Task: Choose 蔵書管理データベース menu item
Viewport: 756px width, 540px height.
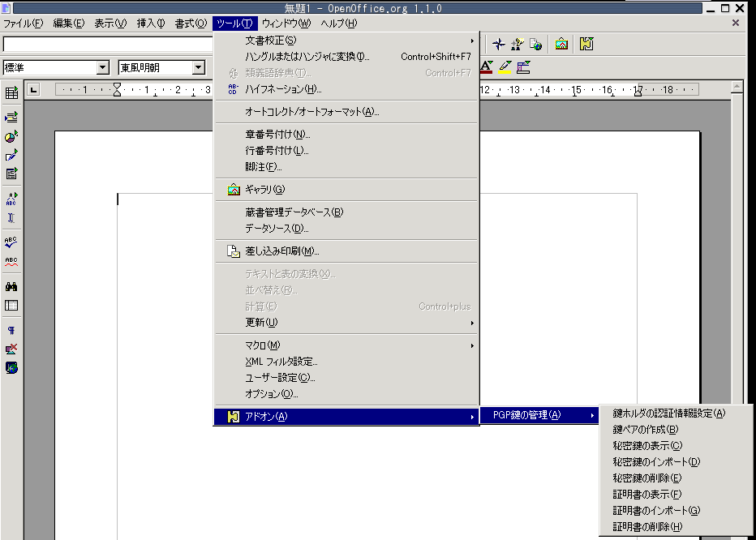Action: tap(346, 212)
